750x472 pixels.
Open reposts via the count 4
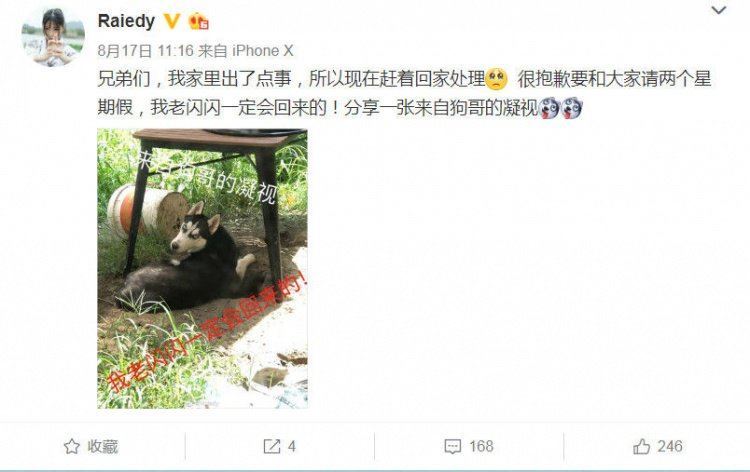coord(292,446)
